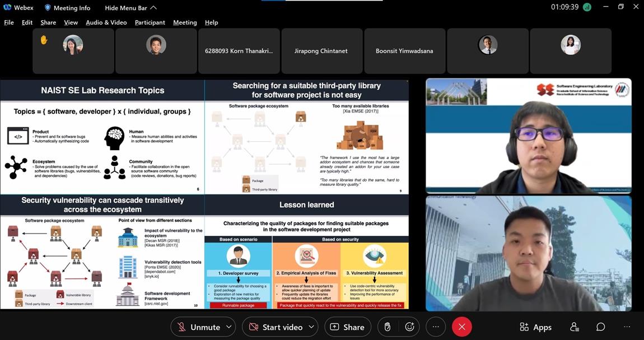This screenshot has width=644, height=340.
Task: Open more options next to reactions
Action: [x=436, y=327]
